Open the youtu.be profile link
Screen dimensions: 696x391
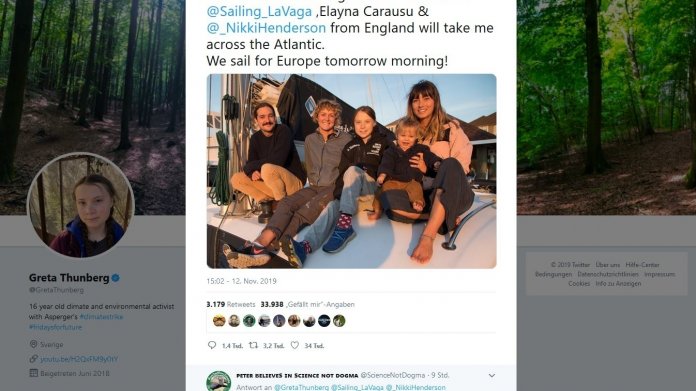pyautogui.click(x=79, y=359)
